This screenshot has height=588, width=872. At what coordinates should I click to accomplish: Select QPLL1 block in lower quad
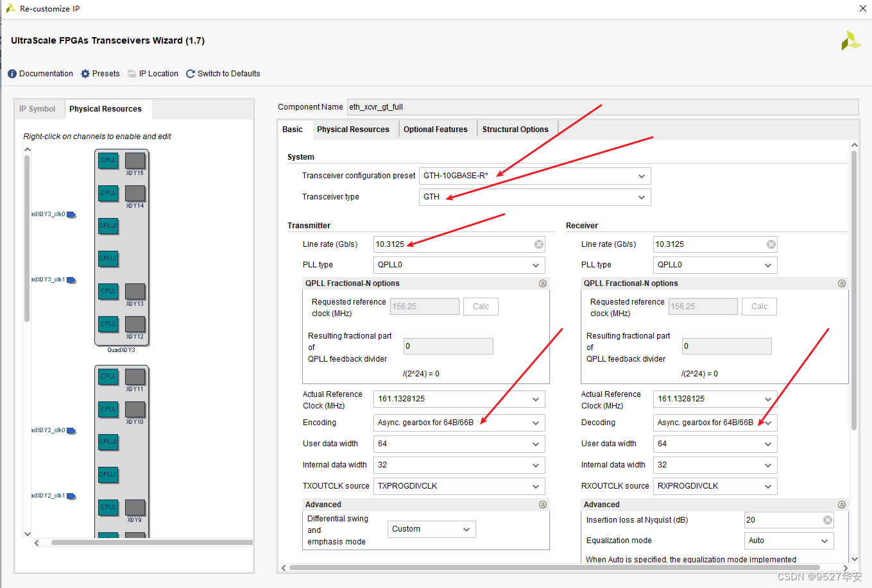(108, 475)
